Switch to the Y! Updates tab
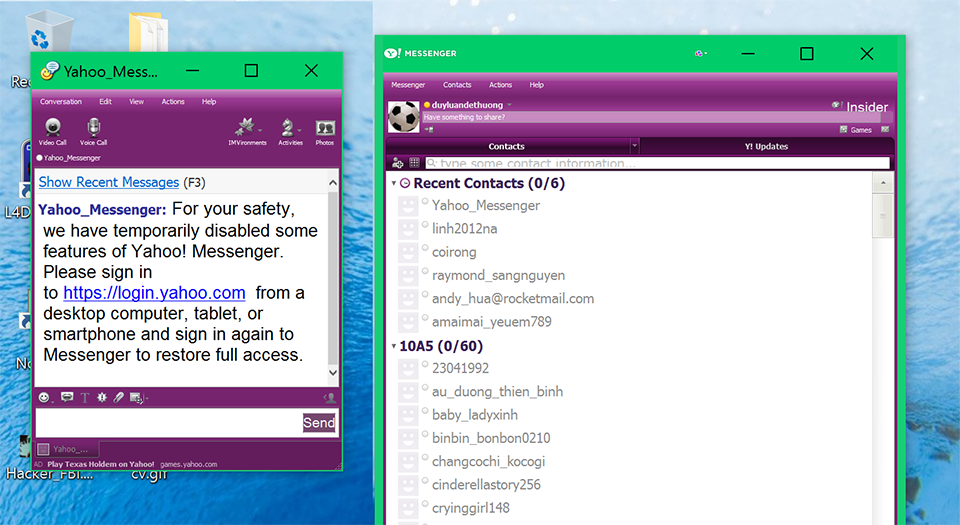The height and width of the screenshot is (525, 960). (x=766, y=146)
